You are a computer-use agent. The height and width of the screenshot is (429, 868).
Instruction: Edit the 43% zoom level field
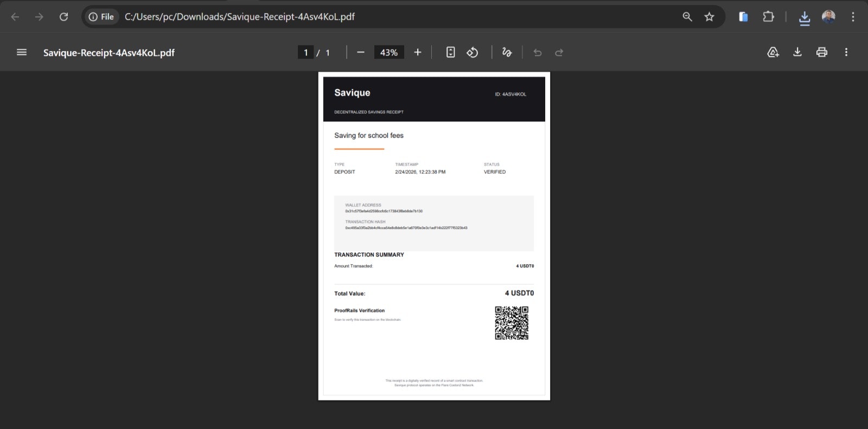pyautogui.click(x=389, y=53)
